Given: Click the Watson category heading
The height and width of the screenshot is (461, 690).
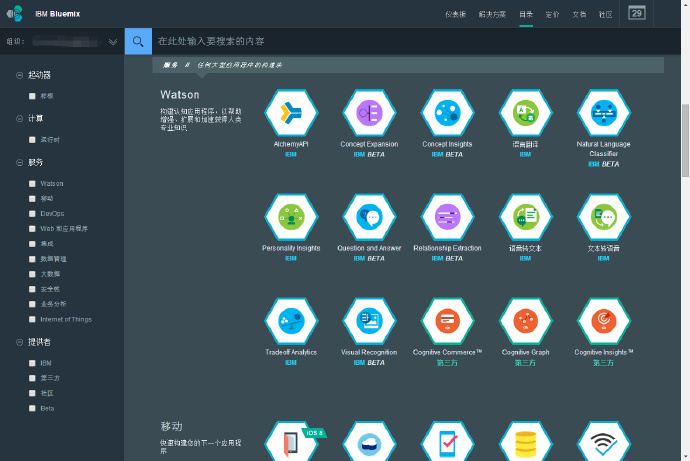Looking at the screenshot, I should tap(180, 95).
